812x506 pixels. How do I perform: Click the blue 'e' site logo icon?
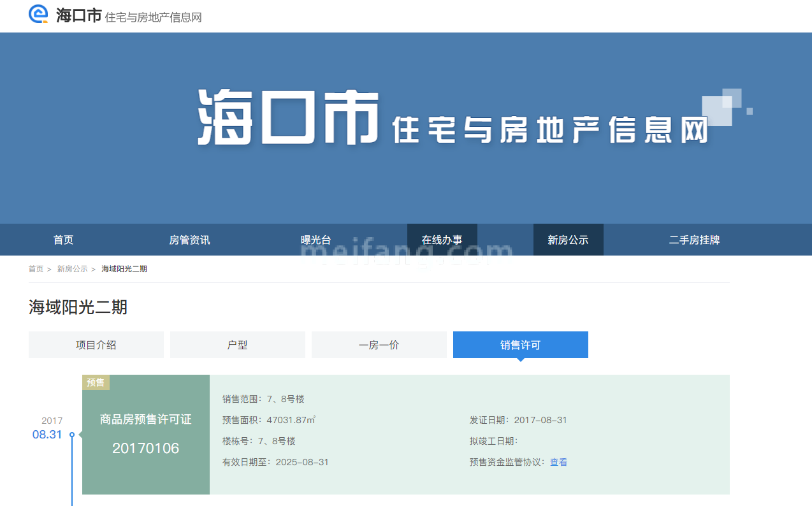(x=39, y=14)
